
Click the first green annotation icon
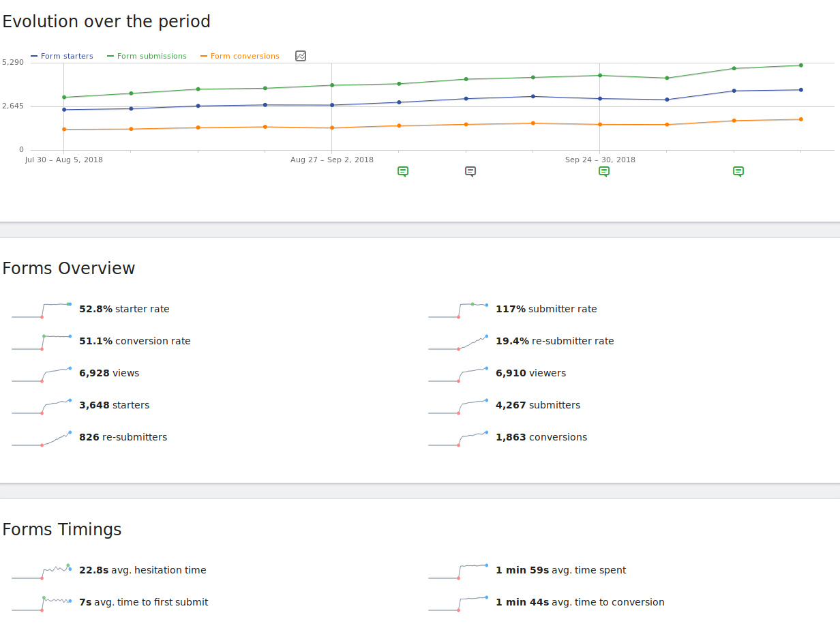tap(403, 171)
